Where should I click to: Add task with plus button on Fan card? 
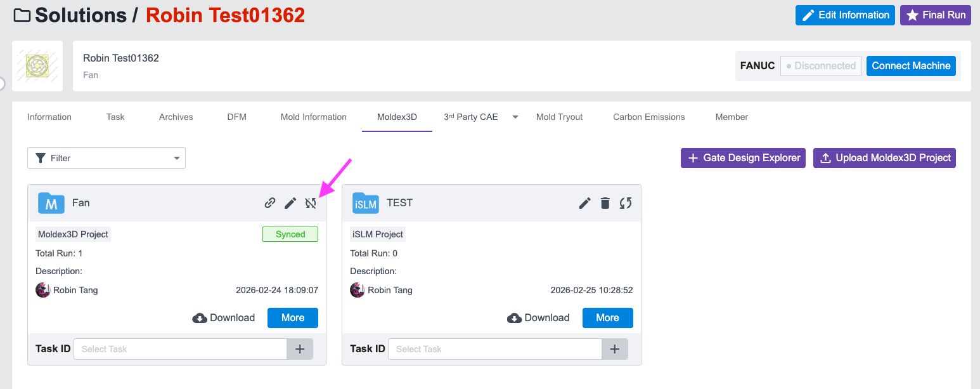point(300,349)
